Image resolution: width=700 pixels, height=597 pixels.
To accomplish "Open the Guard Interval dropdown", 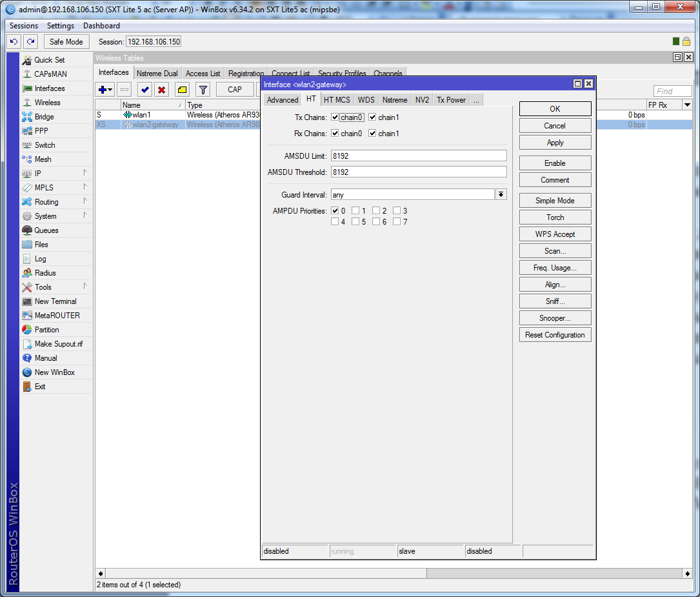I will (x=501, y=195).
